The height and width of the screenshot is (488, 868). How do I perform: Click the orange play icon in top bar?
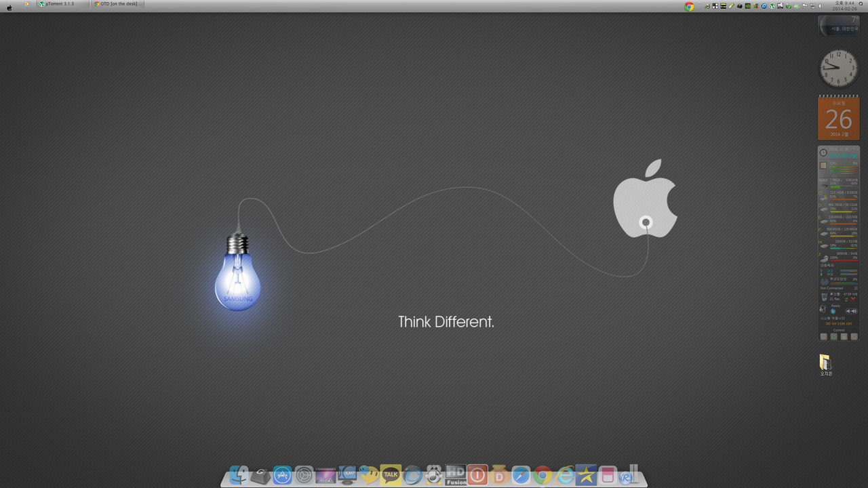[28, 4]
